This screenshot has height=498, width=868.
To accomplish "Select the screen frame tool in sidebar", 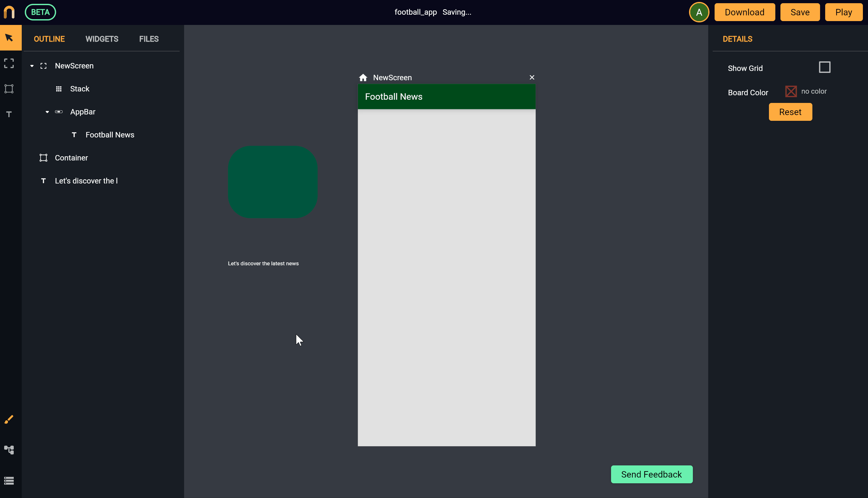I will click(9, 63).
